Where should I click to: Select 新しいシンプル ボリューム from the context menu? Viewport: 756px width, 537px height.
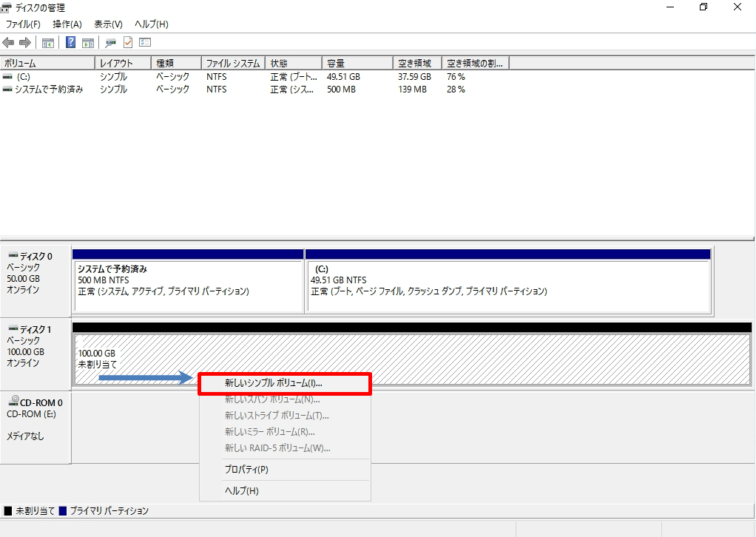pos(284,383)
